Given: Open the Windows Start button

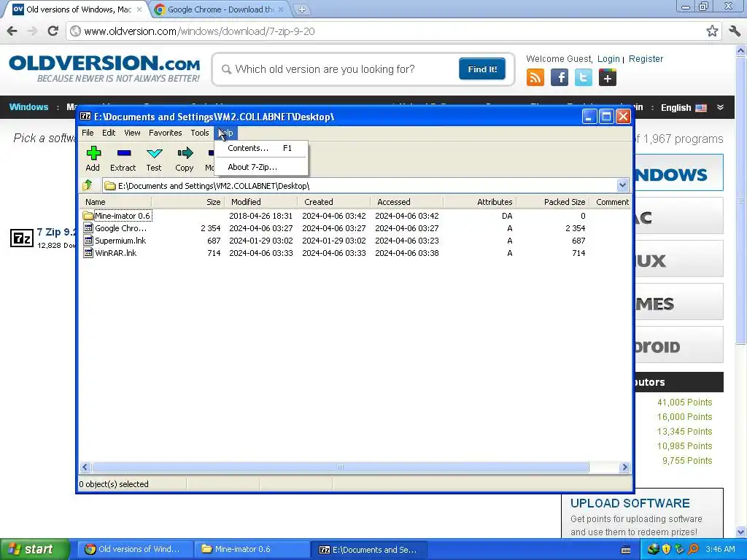Looking at the screenshot, I should point(34,549).
